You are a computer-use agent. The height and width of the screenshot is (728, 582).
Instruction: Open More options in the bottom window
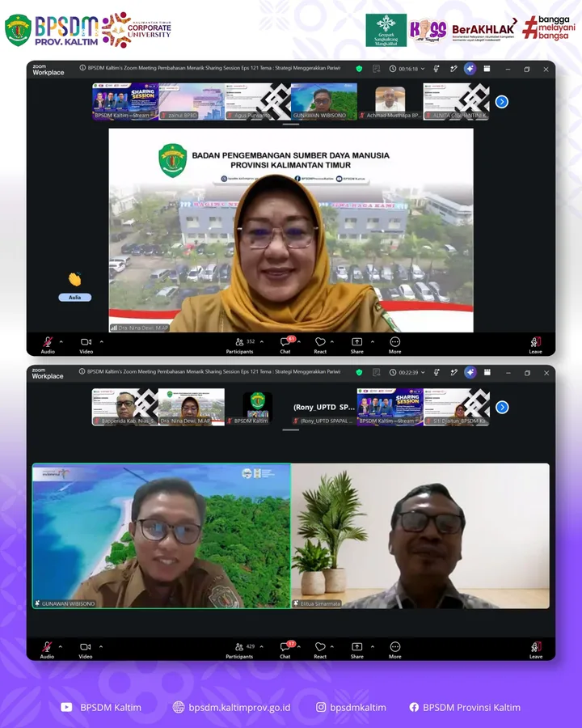click(395, 650)
